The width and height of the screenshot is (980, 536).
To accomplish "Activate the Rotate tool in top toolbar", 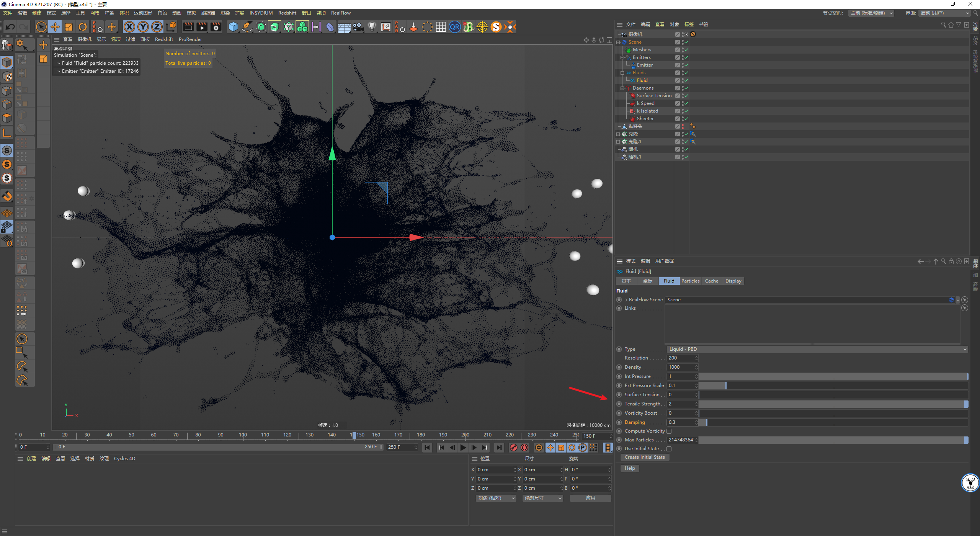I will 83,27.
